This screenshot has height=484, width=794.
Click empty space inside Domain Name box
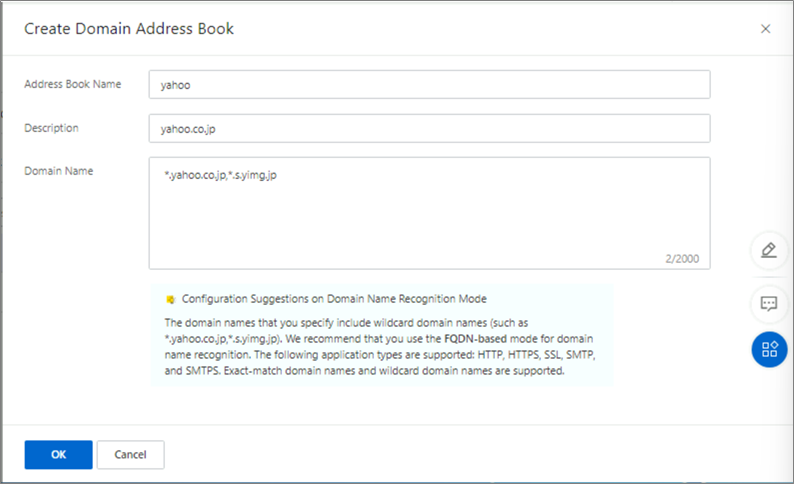tap(429, 225)
